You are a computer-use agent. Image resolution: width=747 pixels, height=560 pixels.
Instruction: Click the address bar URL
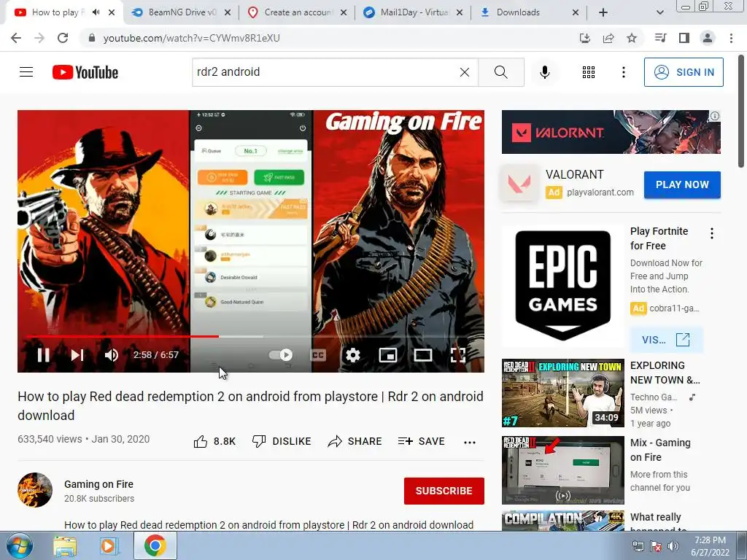click(x=192, y=38)
